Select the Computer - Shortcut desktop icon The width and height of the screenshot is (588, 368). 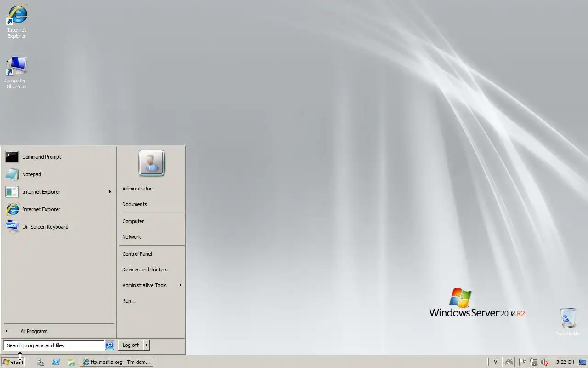(17, 73)
